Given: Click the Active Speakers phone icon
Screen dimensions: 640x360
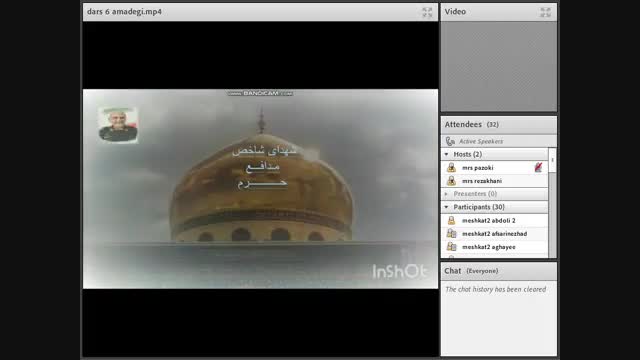Looking at the screenshot, I should pyautogui.click(x=450, y=141).
